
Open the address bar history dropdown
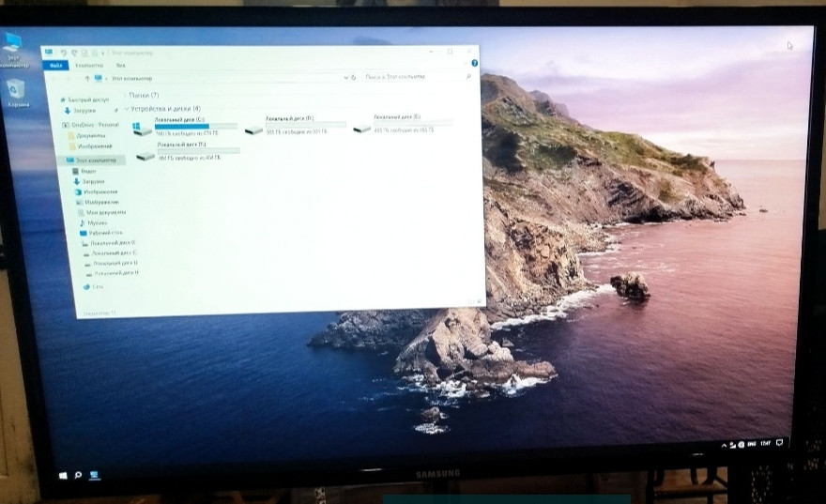[343, 77]
